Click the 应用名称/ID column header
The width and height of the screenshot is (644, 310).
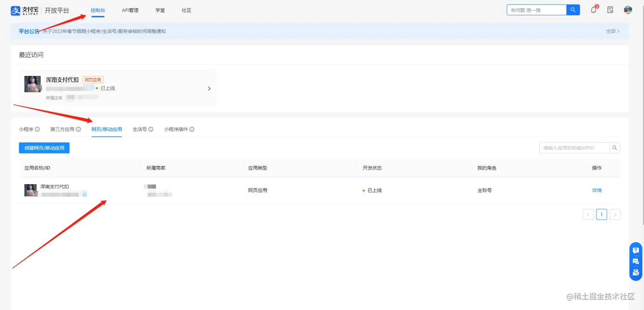[x=37, y=168]
